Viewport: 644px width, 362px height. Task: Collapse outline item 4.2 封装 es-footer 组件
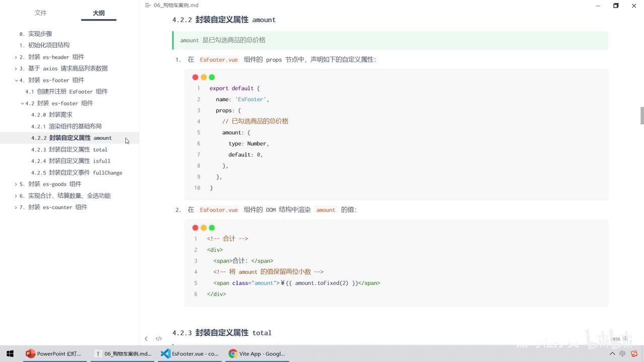click(x=22, y=104)
